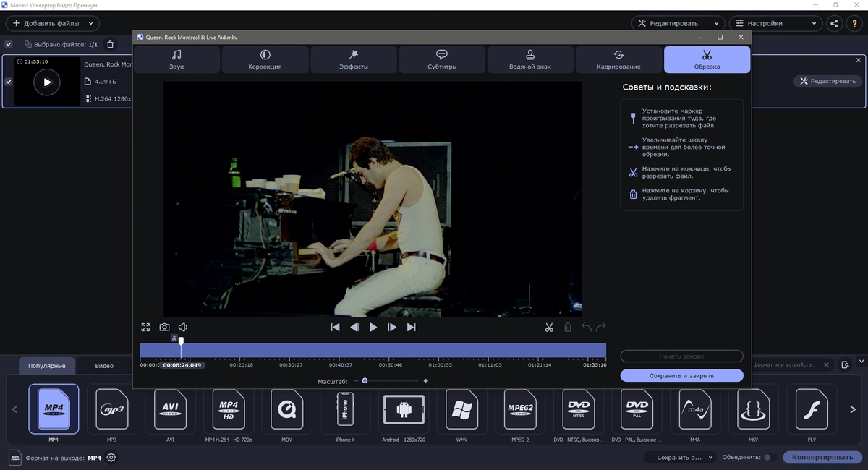Click the blue timeline bar

point(373,351)
